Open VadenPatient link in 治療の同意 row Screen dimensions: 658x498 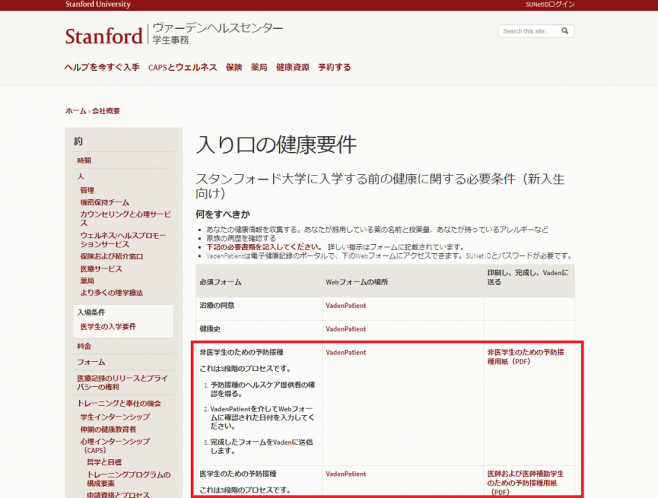(x=346, y=305)
